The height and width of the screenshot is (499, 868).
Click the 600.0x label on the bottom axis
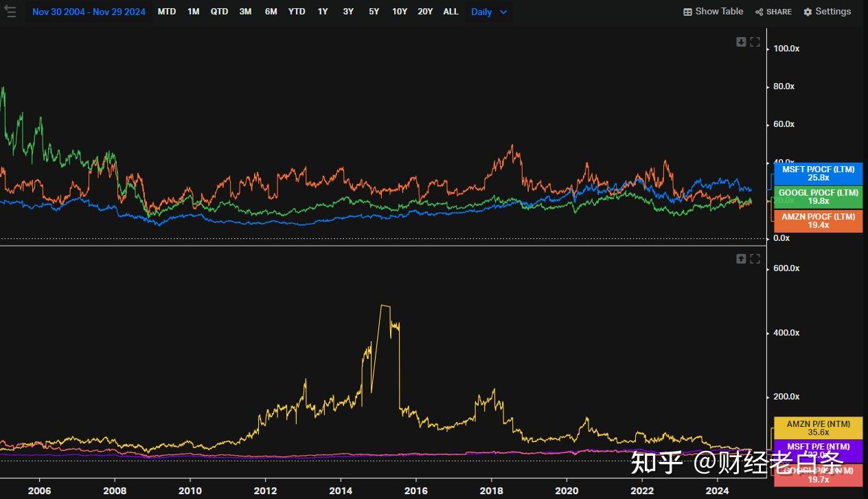[786, 268]
